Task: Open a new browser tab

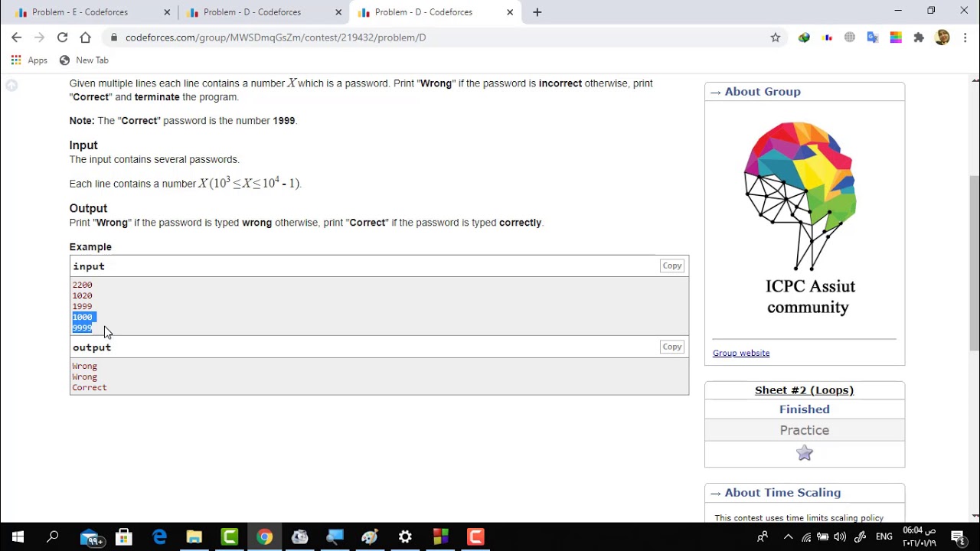Action: [537, 12]
